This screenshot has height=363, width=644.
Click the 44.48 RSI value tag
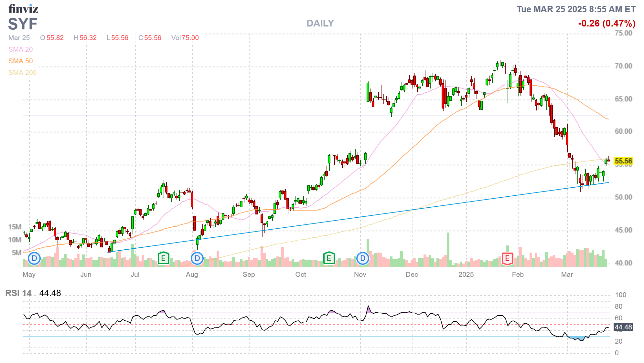pos(623,327)
